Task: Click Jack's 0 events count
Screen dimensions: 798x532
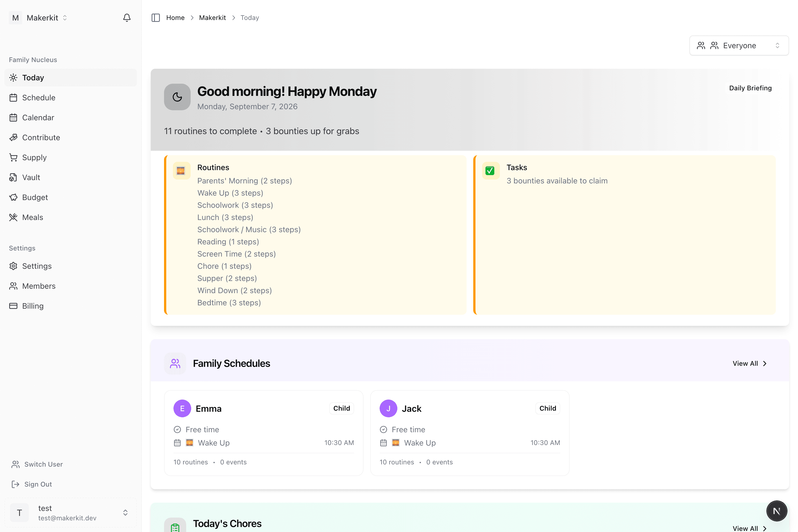Action: [x=440, y=462]
